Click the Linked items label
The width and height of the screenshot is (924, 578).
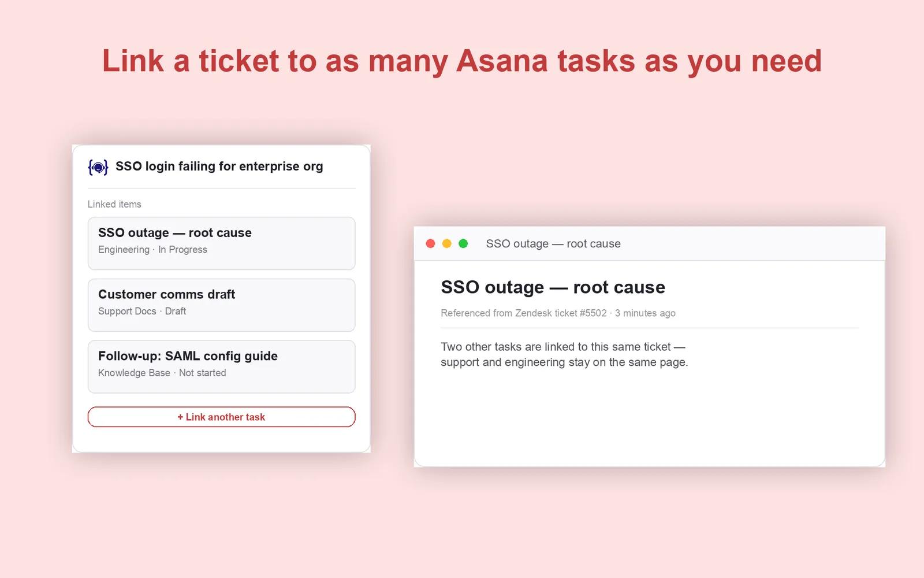(x=114, y=204)
